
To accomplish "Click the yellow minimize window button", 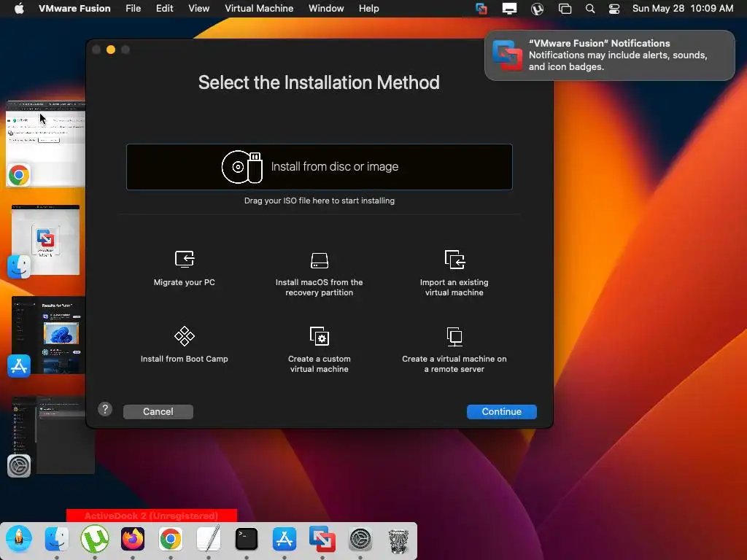I will point(111,50).
